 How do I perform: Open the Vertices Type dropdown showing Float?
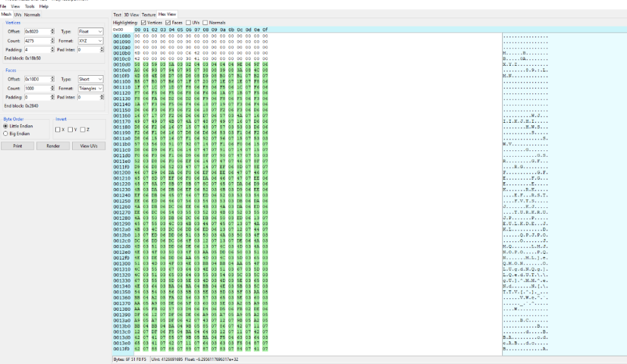pyautogui.click(x=91, y=31)
